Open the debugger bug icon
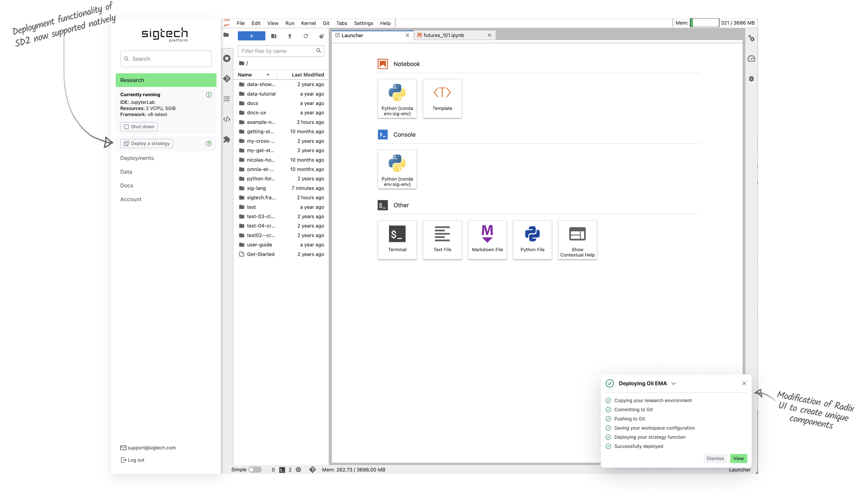The width and height of the screenshot is (868, 490). tap(751, 78)
